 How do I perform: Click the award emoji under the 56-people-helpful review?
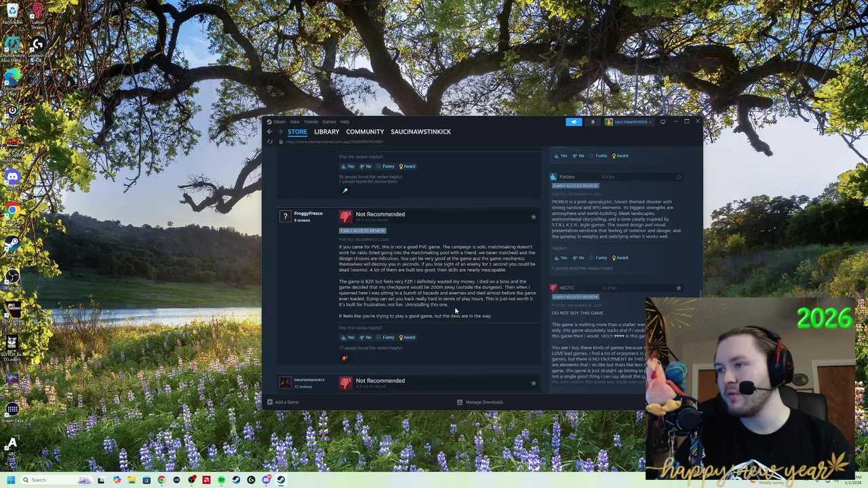(344, 191)
